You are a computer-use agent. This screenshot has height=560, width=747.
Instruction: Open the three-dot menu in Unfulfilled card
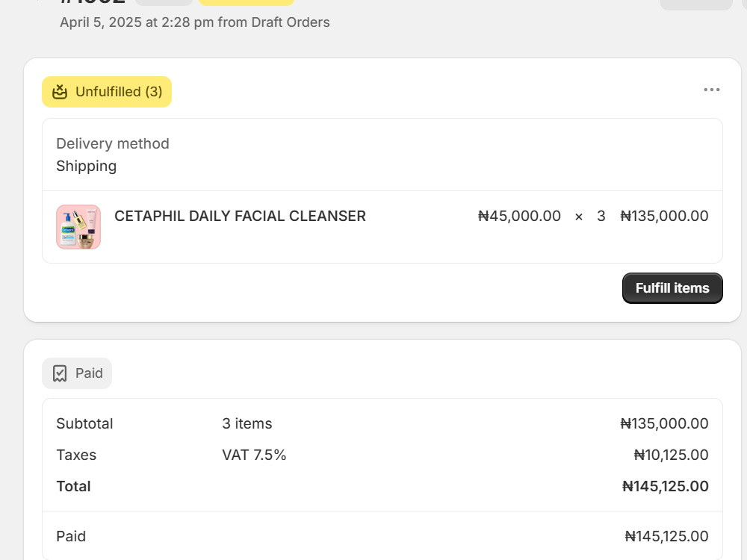712,90
